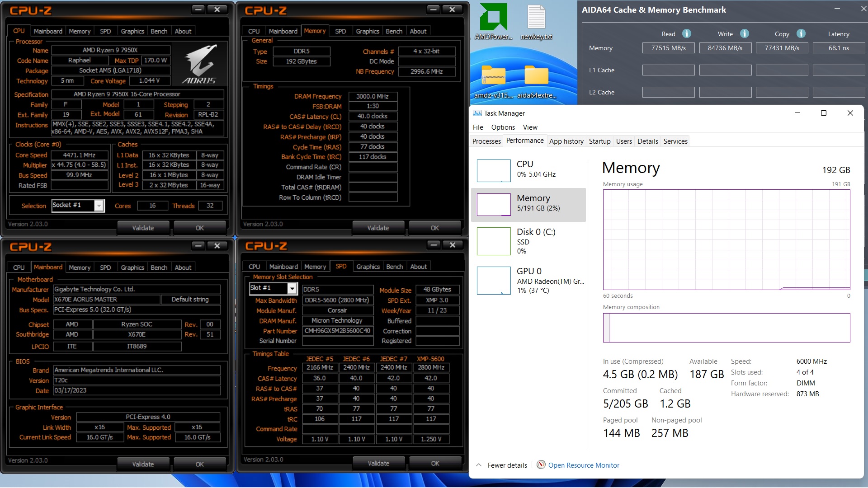Expand the Socket #1 selection dropdown
This screenshot has width=868, height=488.
pyautogui.click(x=99, y=206)
